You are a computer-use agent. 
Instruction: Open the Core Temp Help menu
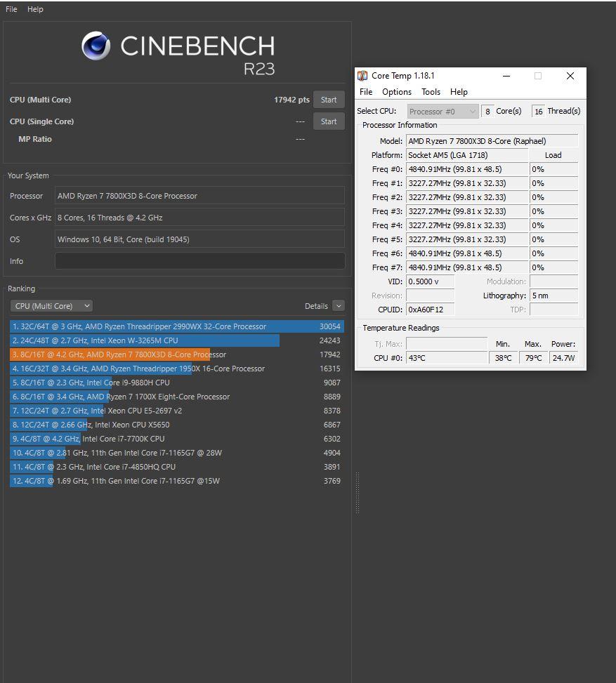tap(459, 92)
